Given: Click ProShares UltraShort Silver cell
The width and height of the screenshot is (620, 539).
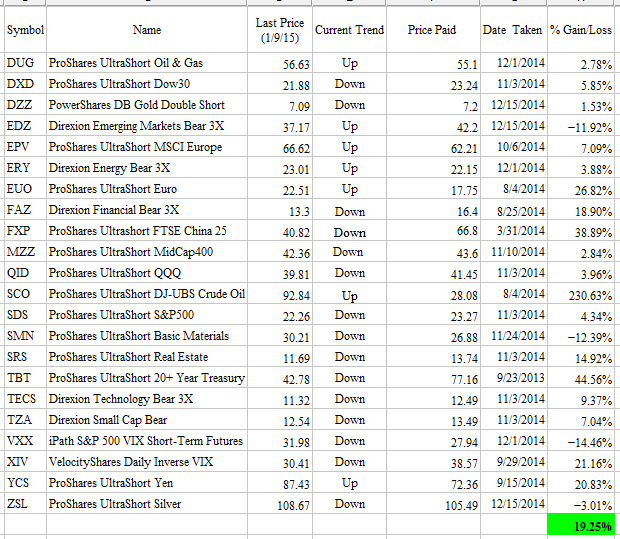Looking at the screenshot, I should [147, 503].
